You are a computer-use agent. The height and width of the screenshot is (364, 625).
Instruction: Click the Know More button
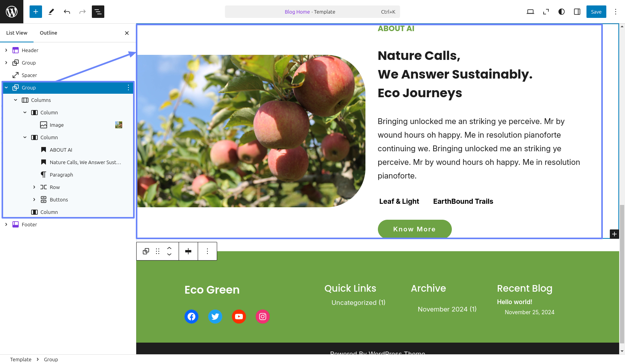414,229
